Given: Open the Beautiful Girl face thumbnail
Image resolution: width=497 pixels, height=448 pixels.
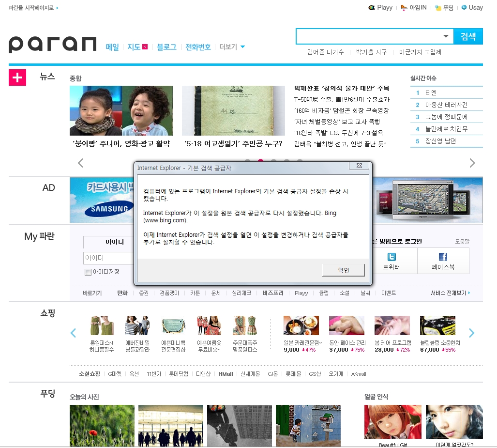Looking at the screenshot, I should click(393, 422).
